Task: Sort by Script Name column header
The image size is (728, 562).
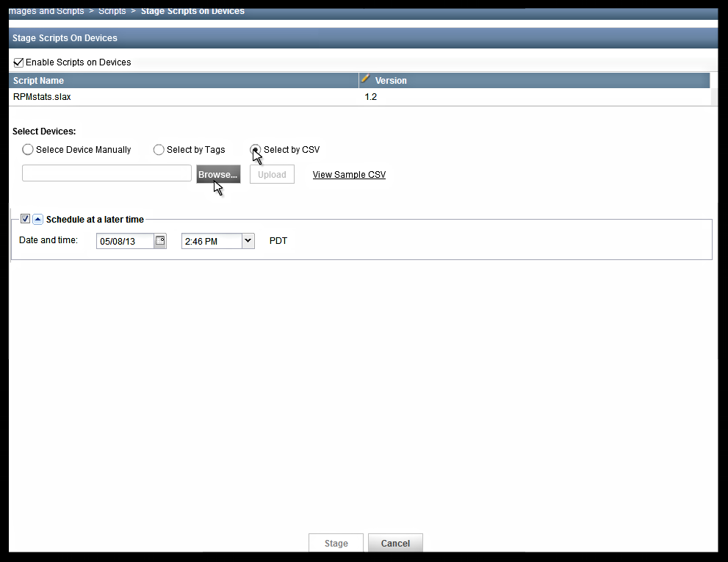Action: [x=184, y=80]
